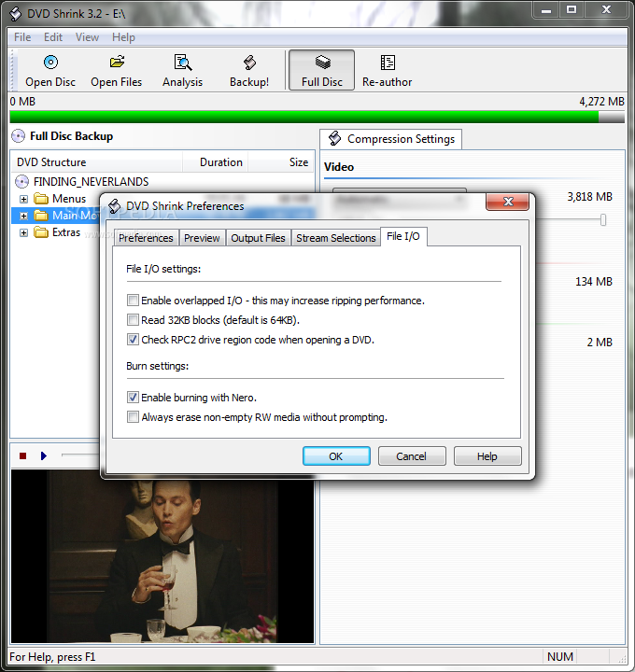The image size is (635, 672).
Task: Expand the Menus tree node
Action: pyautogui.click(x=23, y=200)
